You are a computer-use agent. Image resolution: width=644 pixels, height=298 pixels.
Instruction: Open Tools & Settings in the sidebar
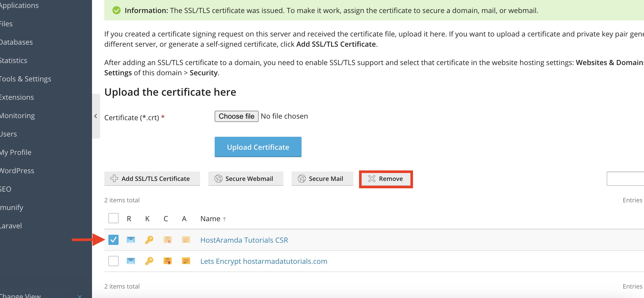click(x=26, y=79)
